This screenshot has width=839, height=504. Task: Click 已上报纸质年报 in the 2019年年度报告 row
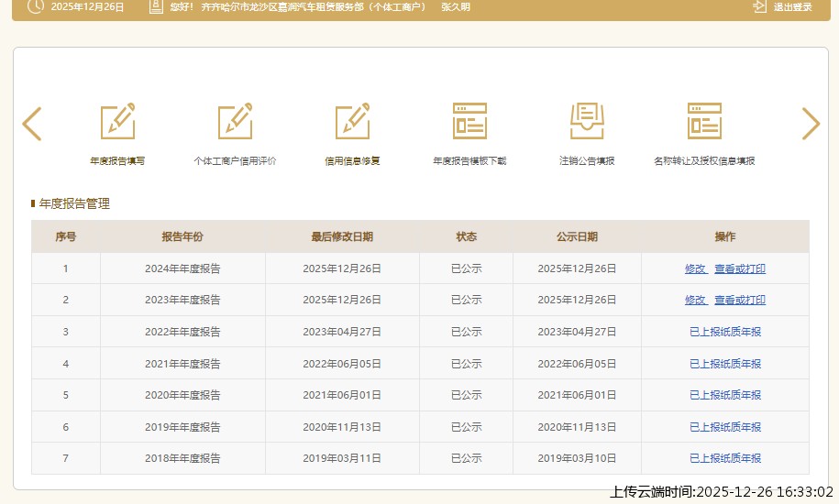click(725, 427)
